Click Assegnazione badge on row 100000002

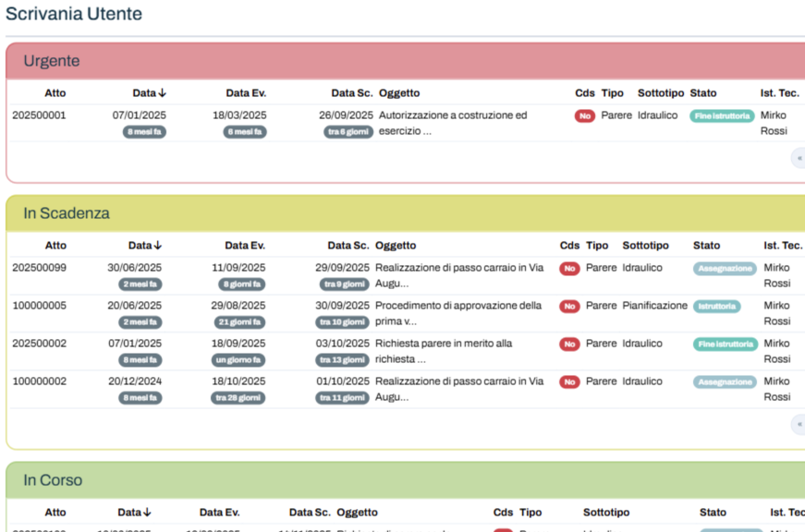coord(725,382)
